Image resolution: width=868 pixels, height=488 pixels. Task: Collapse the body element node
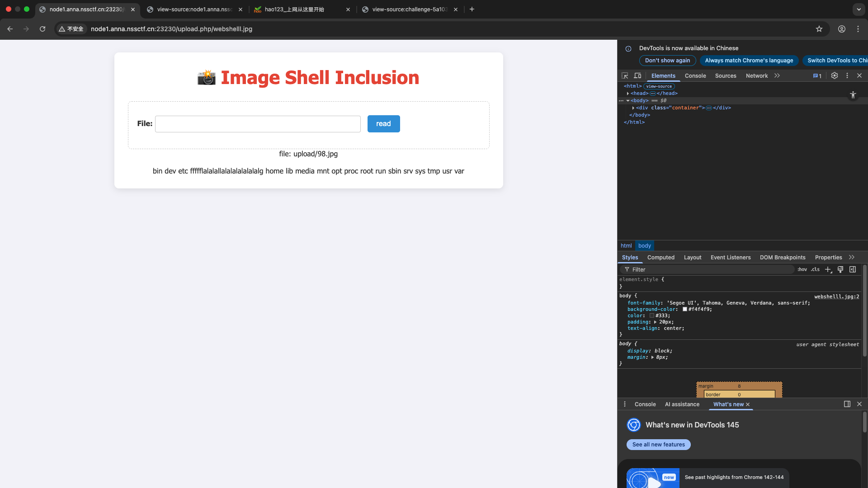click(628, 101)
